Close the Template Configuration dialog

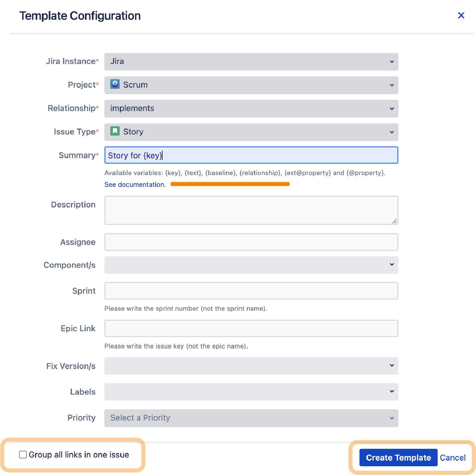461,16
